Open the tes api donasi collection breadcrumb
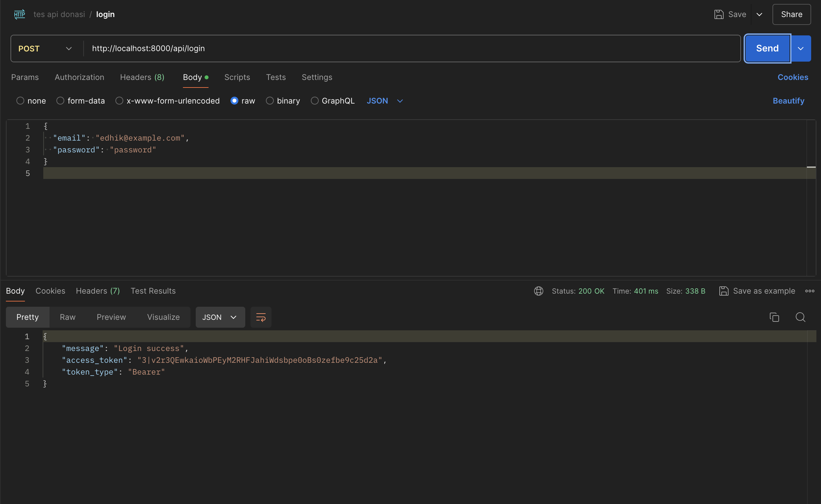This screenshot has height=504, width=821. [x=59, y=14]
